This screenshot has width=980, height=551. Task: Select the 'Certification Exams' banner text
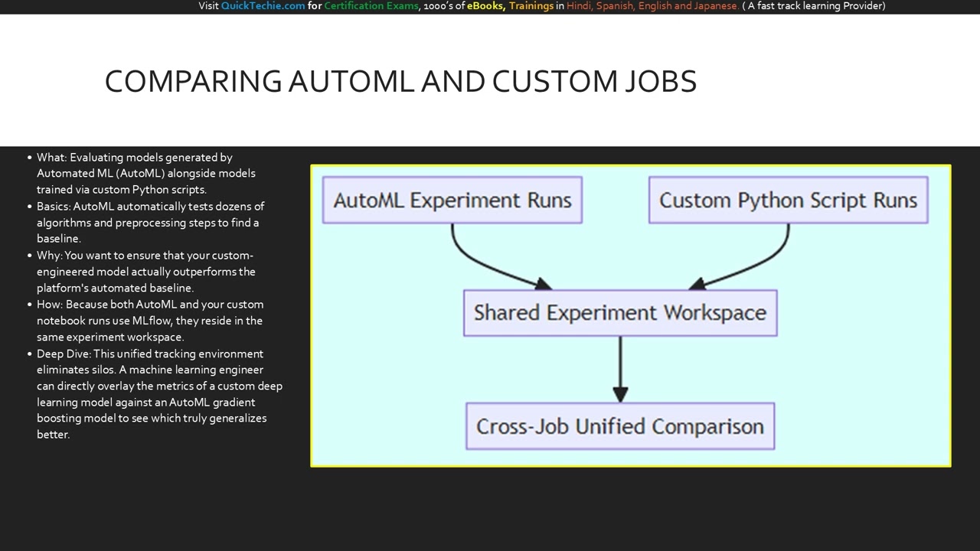click(x=371, y=6)
